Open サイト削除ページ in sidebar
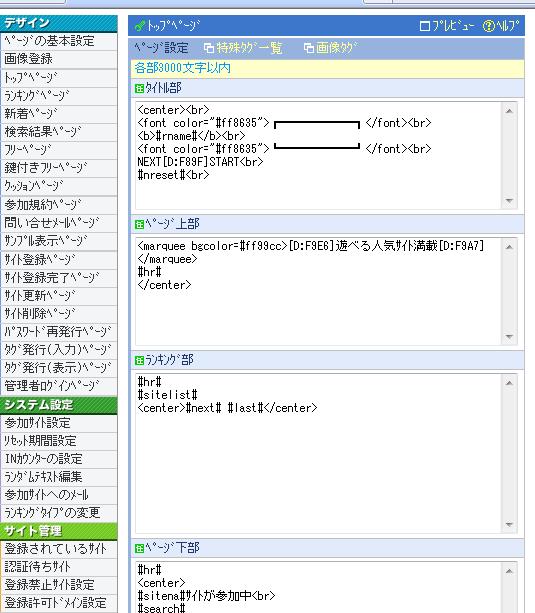535x613 pixels. tap(59, 314)
